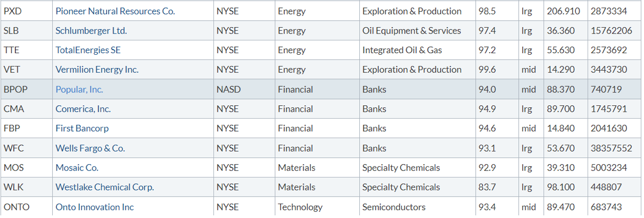Select Integrated Oil & Gas cell

(x=417, y=51)
